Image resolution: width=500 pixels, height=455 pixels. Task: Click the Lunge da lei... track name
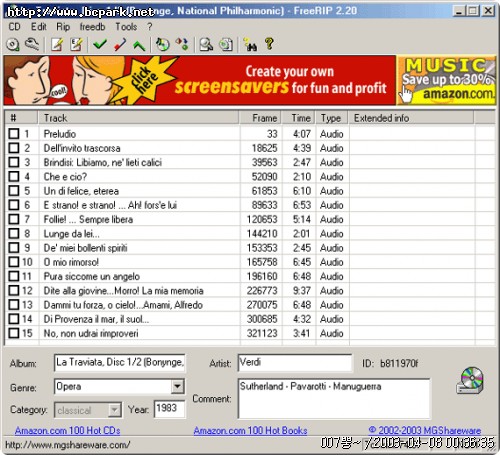(72, 234)
